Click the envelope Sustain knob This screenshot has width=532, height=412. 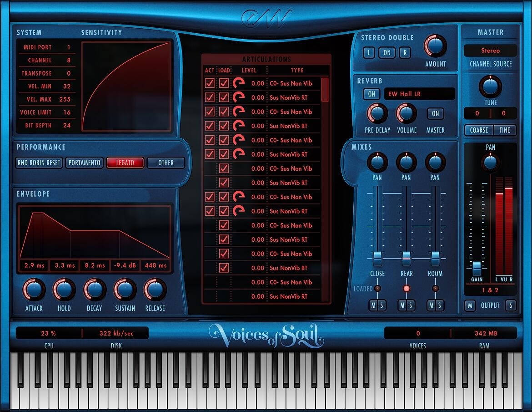pos(125,290)
